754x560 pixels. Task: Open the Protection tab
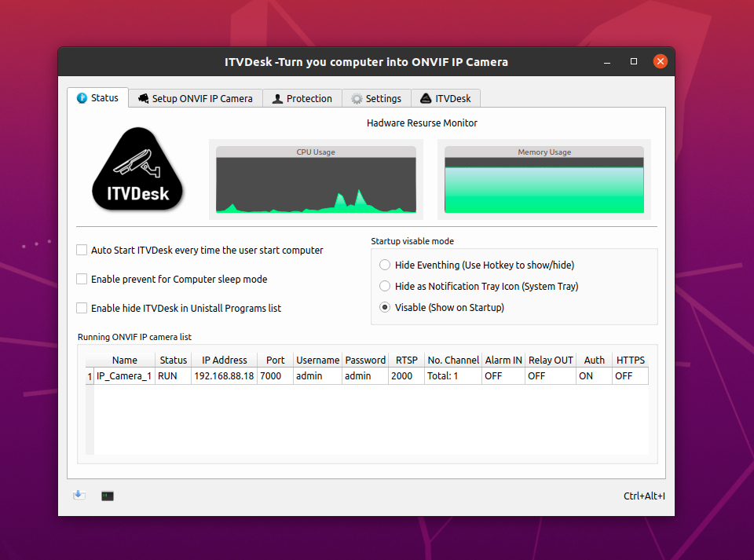[302, 98]
